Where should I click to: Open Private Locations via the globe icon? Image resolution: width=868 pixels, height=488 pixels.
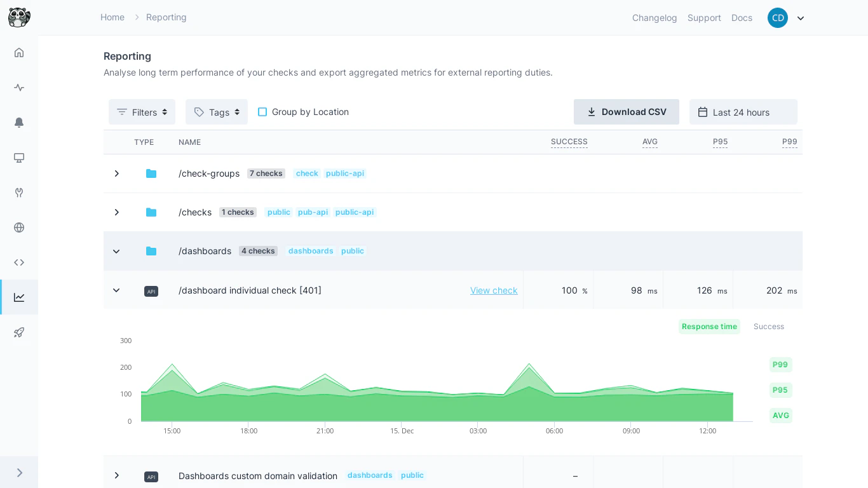coord(19,227)
